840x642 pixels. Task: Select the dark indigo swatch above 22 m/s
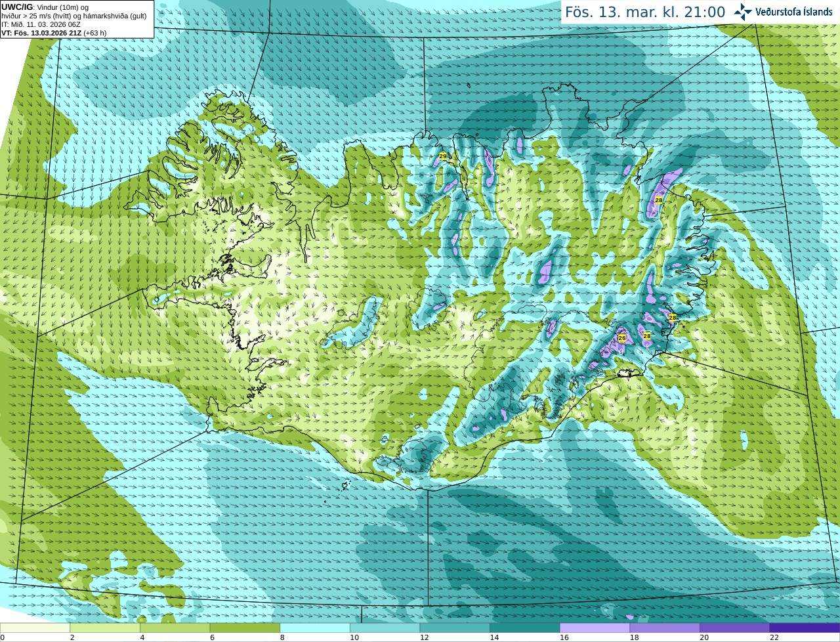click(x=805, y=628)
